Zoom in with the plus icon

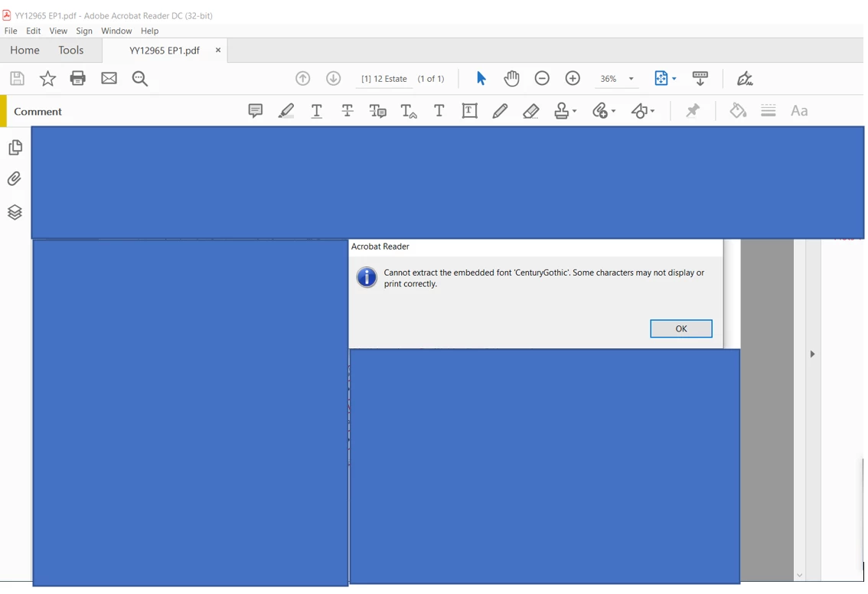pos(573,79)
